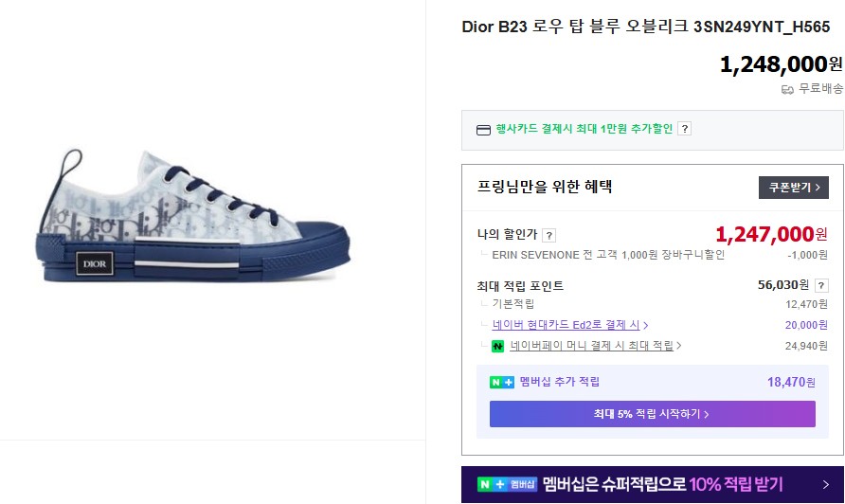Image resolution: width=845 pixels, height=504 pixels.
Task: Expand the 네이버페이 머니 결제 chevron
Action: coord(679,346)
